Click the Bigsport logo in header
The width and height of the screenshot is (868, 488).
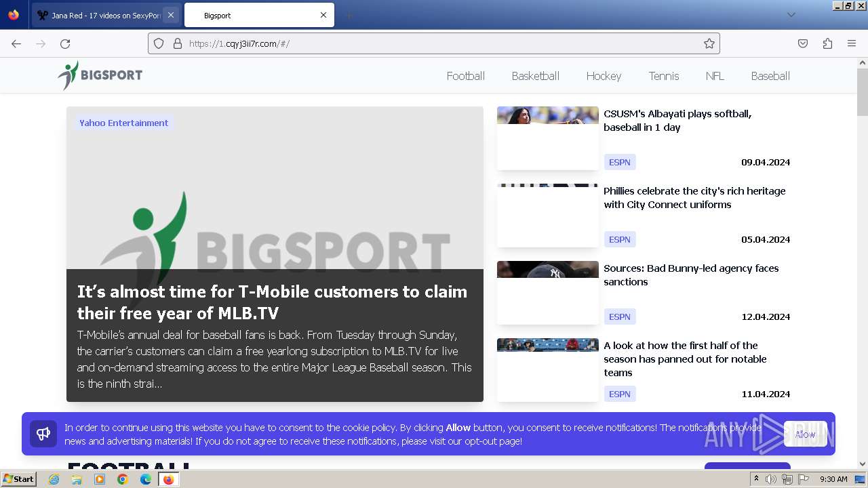click(100, 75)
